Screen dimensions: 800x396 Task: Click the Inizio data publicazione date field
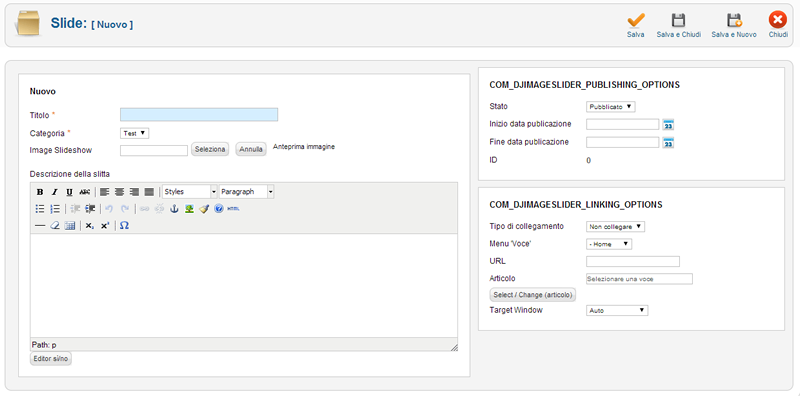(x=623, y=125)
